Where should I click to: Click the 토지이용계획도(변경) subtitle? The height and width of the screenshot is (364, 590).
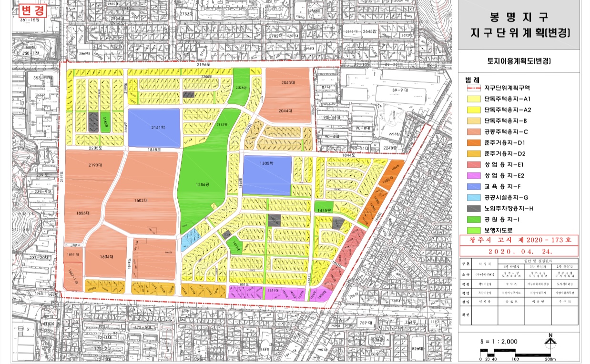point(519,61)
